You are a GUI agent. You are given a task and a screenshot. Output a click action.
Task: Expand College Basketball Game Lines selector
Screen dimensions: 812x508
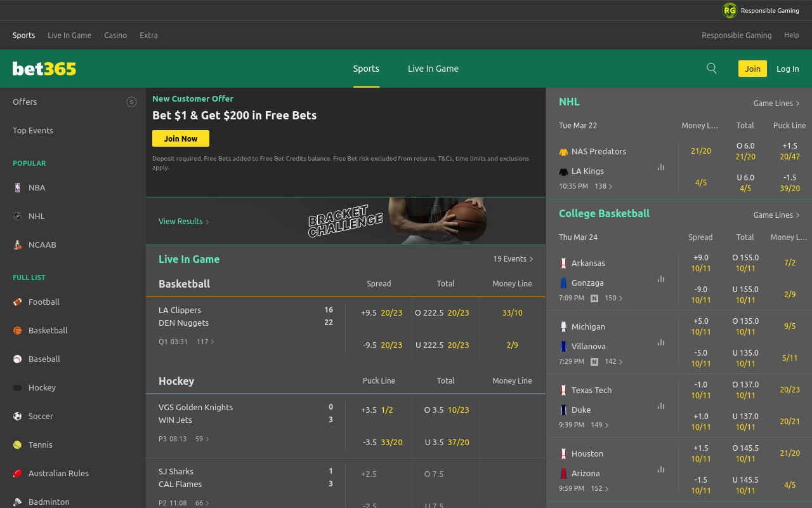(x=776, y=215)
